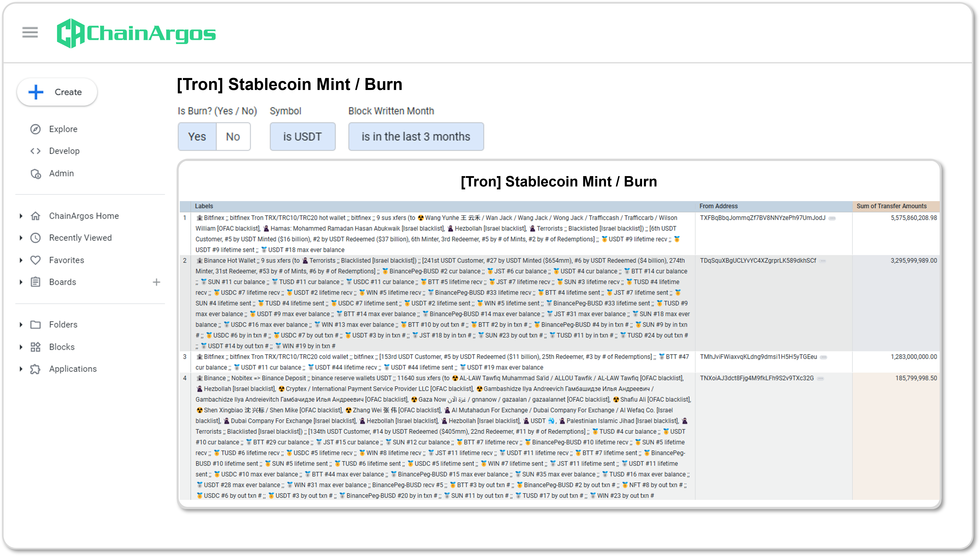Open the Folders section
Screen dimensions: 980x556
[x=63, y=325]
